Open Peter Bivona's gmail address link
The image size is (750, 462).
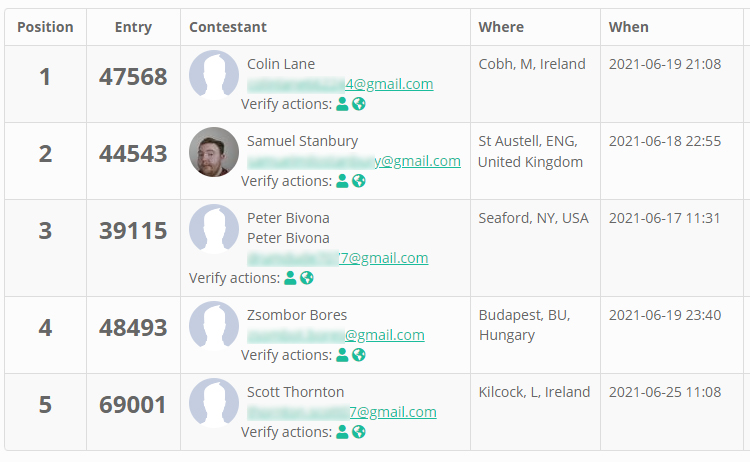(338, 258)
